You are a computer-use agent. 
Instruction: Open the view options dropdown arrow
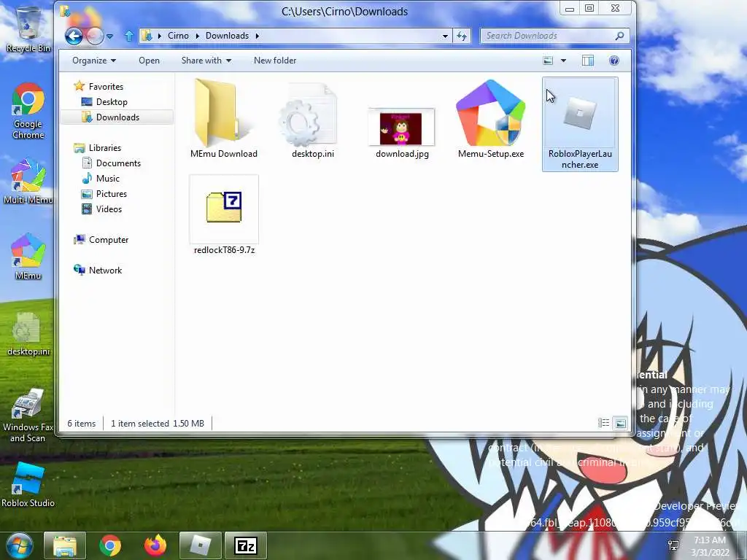[564, 61]
